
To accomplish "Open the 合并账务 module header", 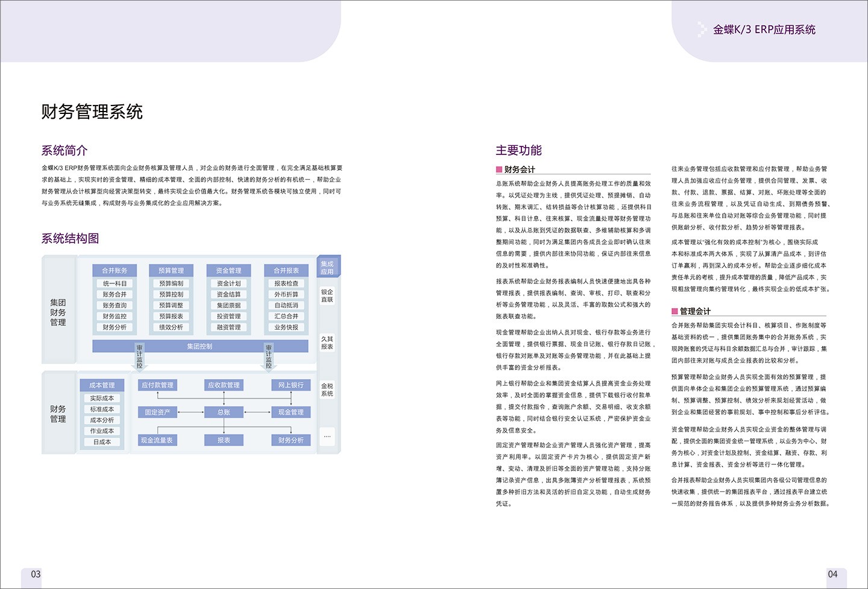I will pos(115,271).
